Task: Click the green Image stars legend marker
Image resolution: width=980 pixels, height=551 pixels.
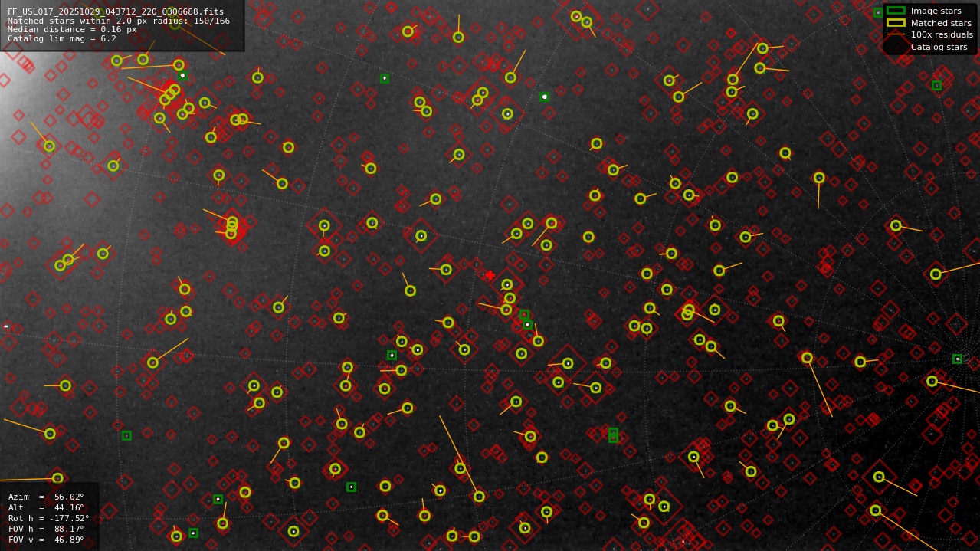Action: 896,11
